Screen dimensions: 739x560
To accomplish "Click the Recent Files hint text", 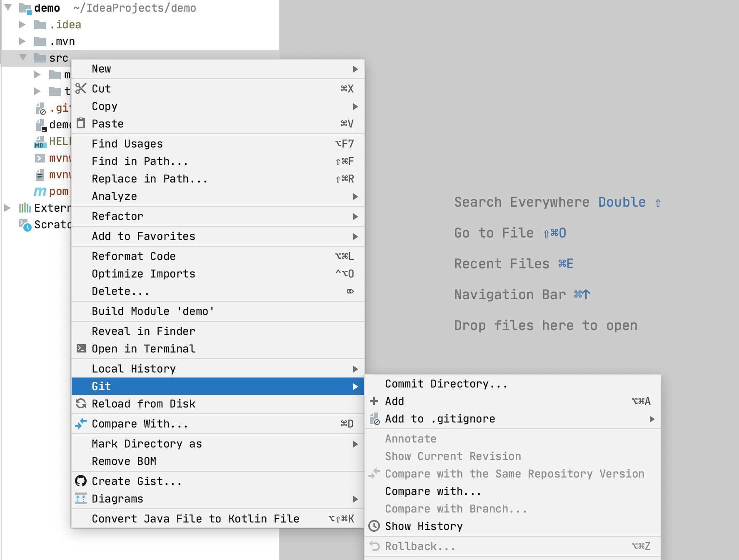I will 502,263.
